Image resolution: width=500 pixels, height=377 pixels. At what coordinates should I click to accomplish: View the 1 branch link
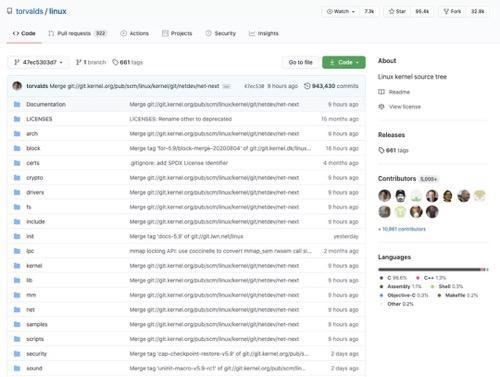pyautogui.click(x=91, y=62)
